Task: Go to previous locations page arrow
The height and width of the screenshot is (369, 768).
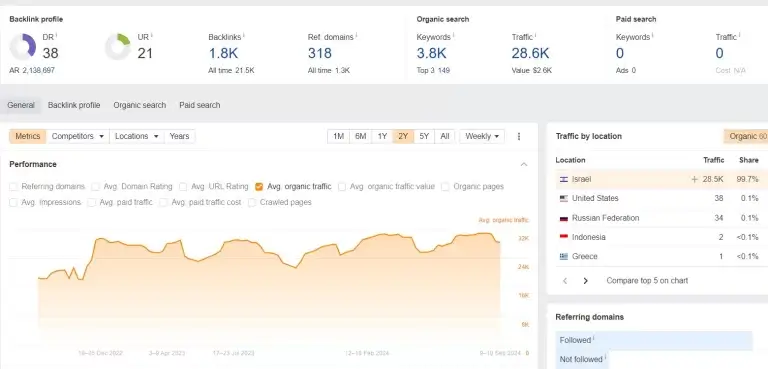Action: [x=565, y=281]
